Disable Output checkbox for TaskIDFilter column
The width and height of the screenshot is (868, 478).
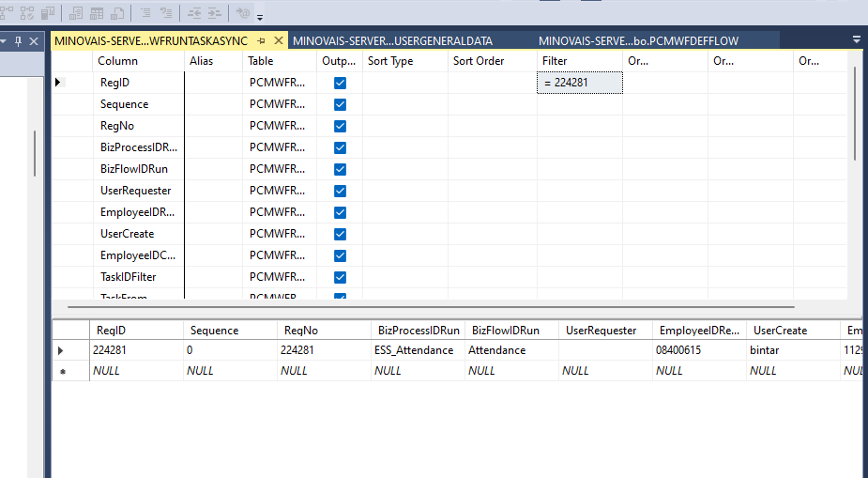(x=340, y=277)
